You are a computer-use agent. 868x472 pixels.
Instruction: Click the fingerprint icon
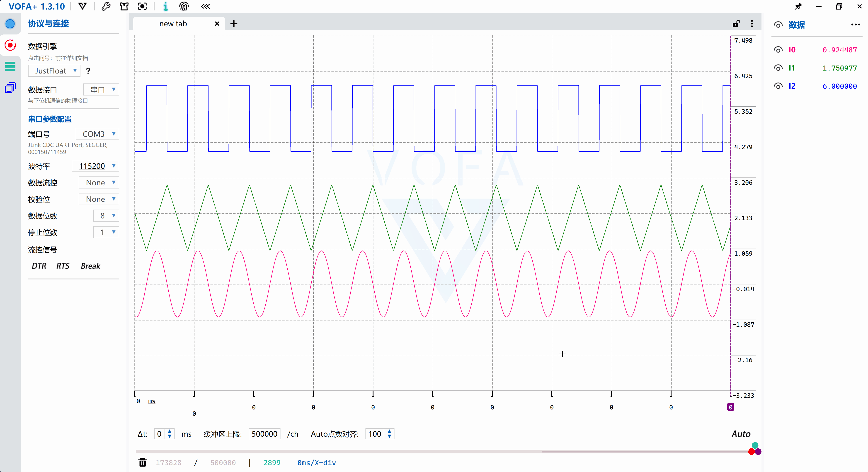tap(184, 6)
